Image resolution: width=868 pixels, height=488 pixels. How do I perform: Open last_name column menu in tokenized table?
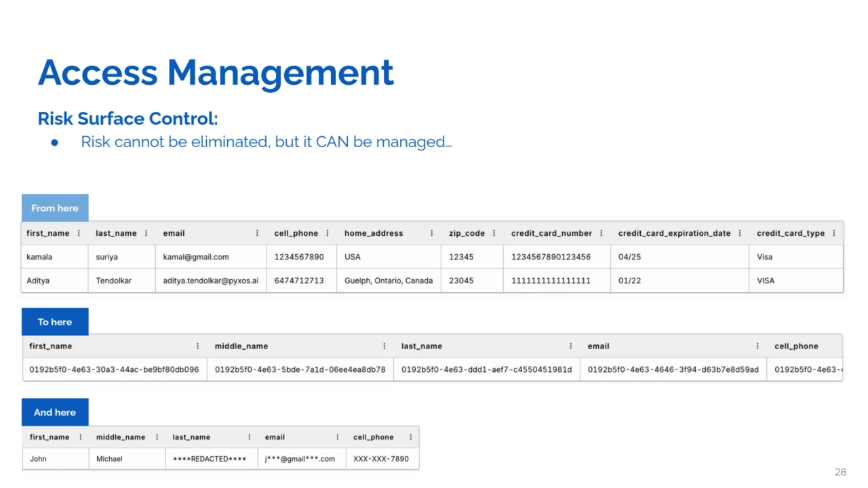[x=570, y=346]
